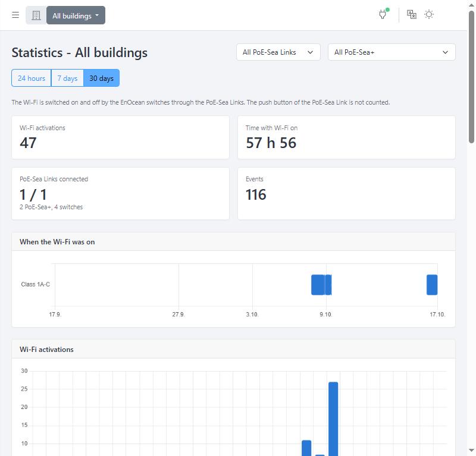This screenshot has height=456, width=476.
Task: Select the 24 hours range
Action: [x=32, y=78]
